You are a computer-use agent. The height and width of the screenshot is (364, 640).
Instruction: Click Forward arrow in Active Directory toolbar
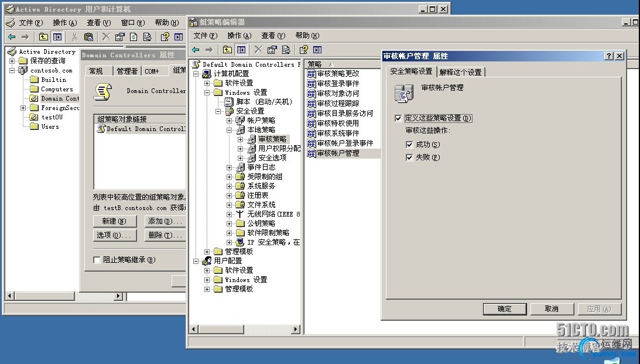tap(25, 37)
